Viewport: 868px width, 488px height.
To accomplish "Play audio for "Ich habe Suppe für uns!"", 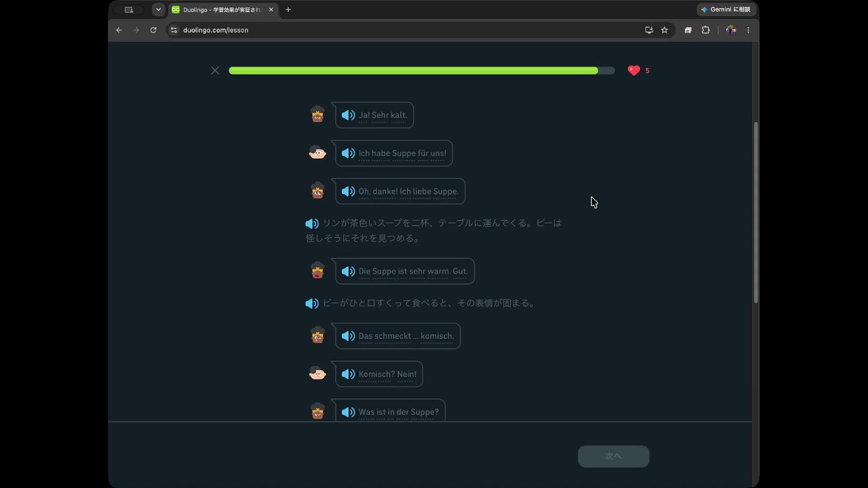I will tap(348, 153).
